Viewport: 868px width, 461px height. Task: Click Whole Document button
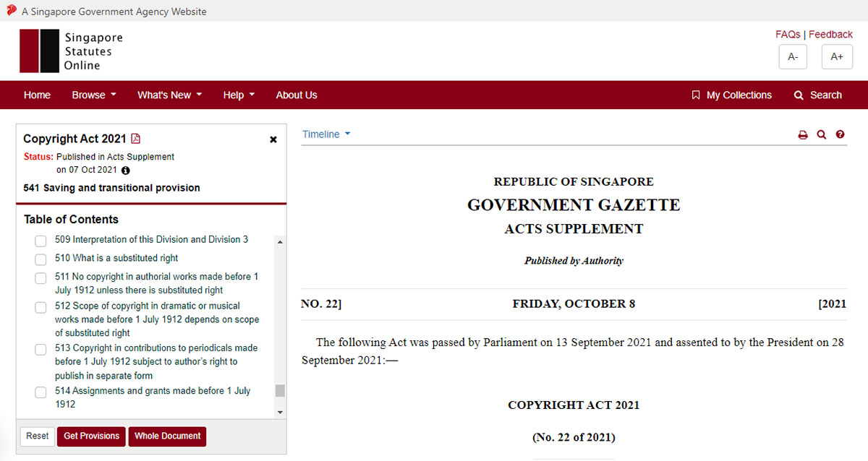coord(167,436)
